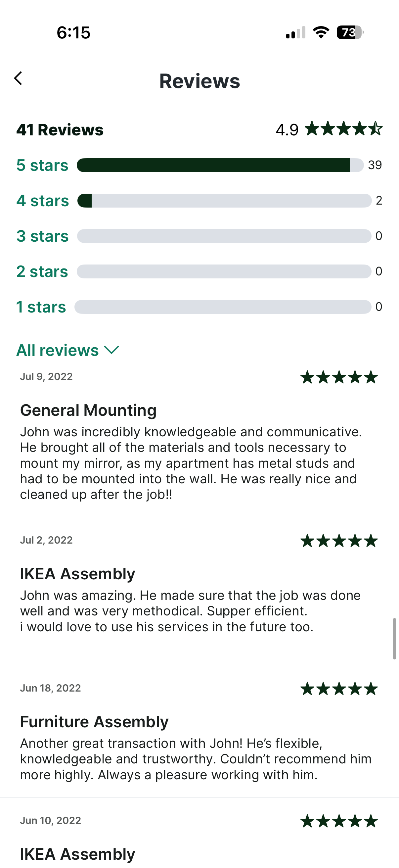
Task: Click the 5 stars progress bar
Action: pyautogui.click(x=220, y=165)
